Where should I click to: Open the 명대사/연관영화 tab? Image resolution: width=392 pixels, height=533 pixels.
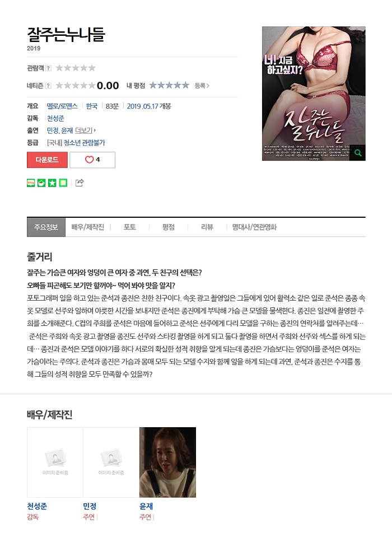click(x=254, y=227)
